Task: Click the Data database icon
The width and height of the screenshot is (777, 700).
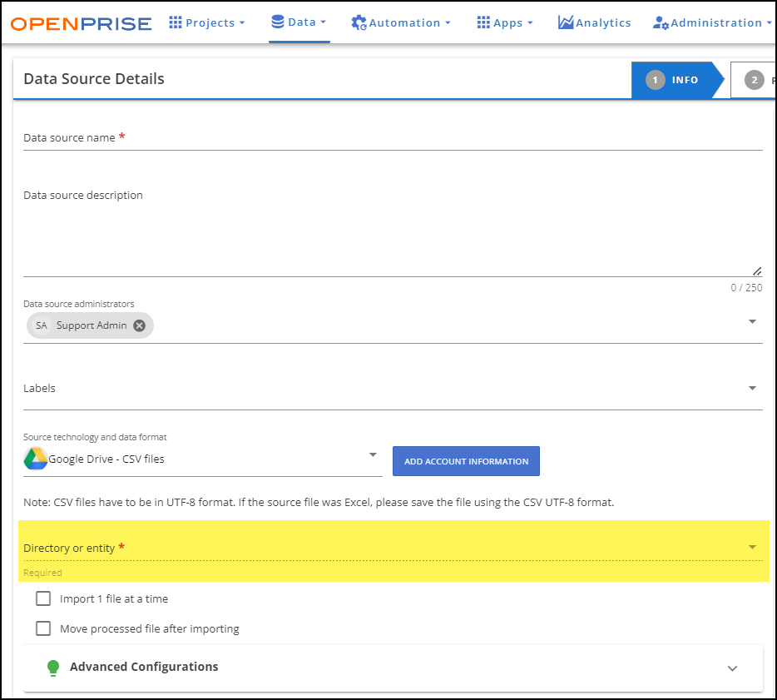Action: tap(278, 22)
